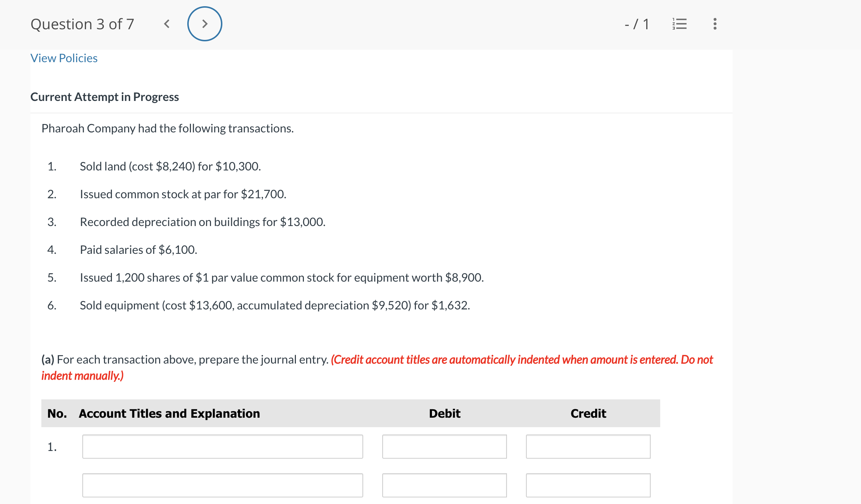The height and width of the screenshot is (504, 861).
Task: Click the Debit column header
Action: coord(444,413)
